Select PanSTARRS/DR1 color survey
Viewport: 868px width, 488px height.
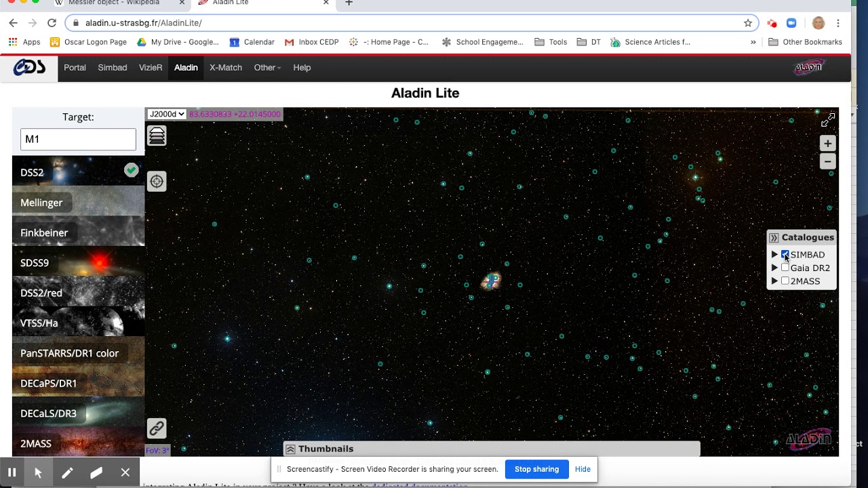tap(78, 353)
